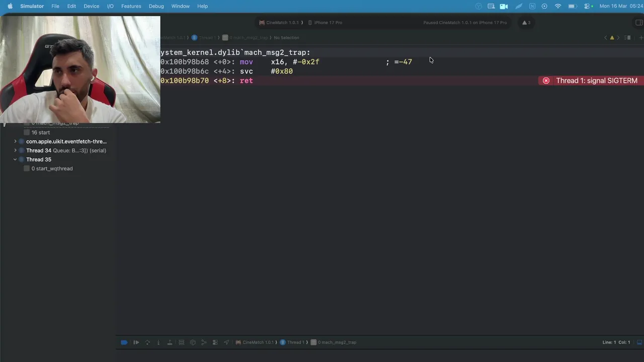Open the File menu

pos(55,6)
